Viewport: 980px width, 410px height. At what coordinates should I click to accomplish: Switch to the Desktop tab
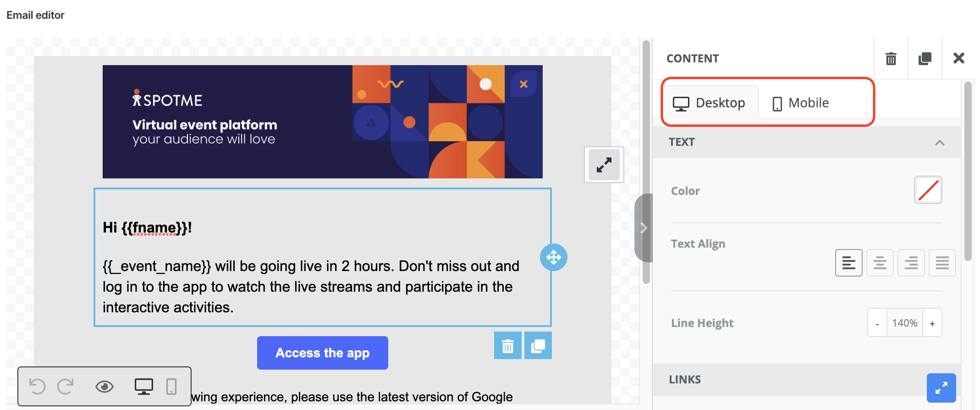(x=709, y=103)
